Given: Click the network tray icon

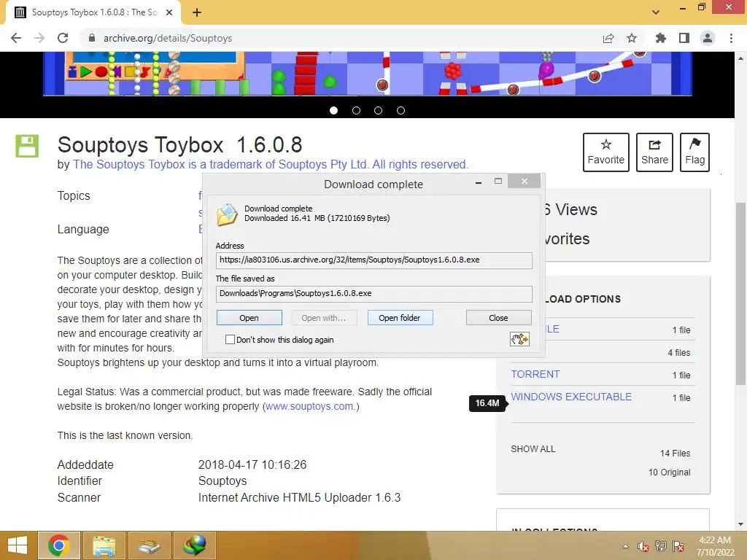Looking at the screenshot, I should (661, 546).
